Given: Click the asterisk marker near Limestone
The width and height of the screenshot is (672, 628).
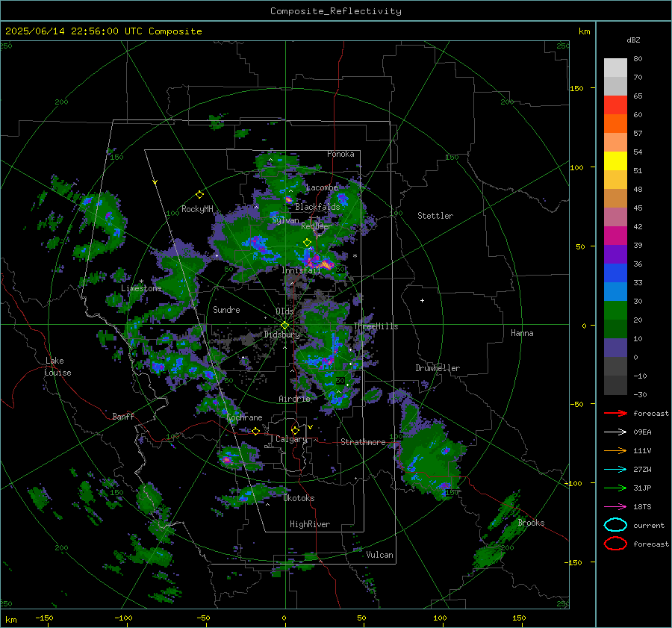Looking at the screenshot, I should [x=141, y=282].
